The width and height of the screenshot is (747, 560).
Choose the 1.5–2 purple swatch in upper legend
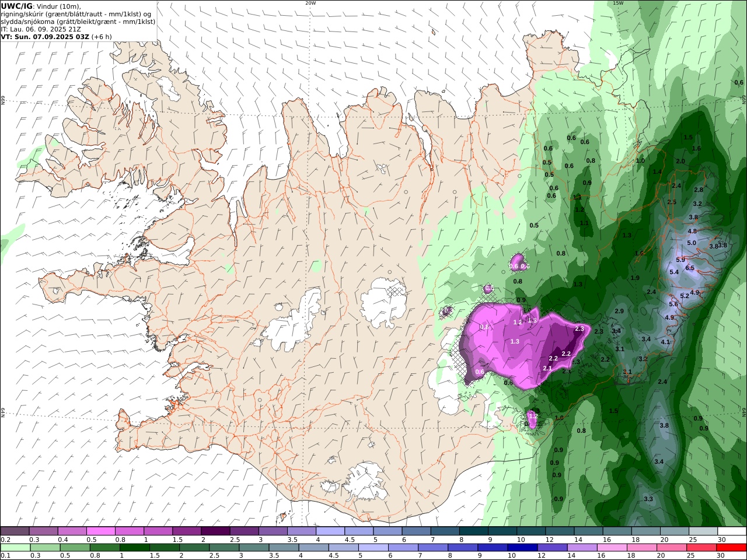pos(187,531)
